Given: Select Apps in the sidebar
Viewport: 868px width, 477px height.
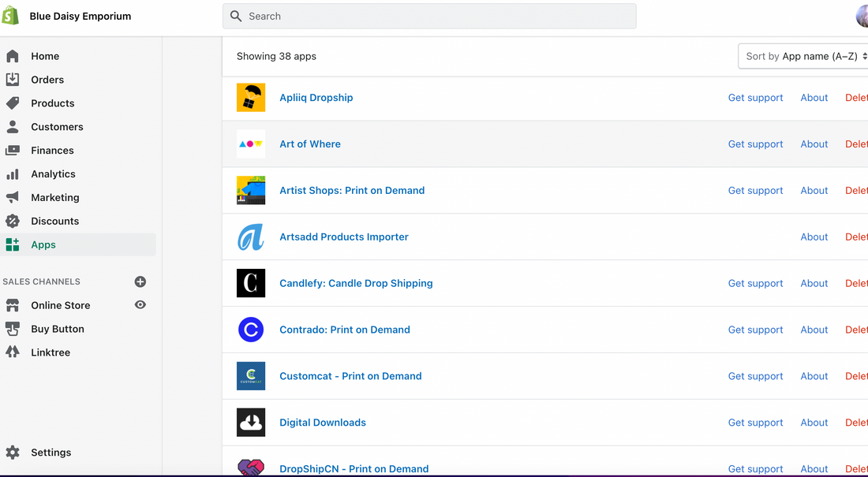Looking at the screenshot, I should pyautogui.click(x=43, y=244).
